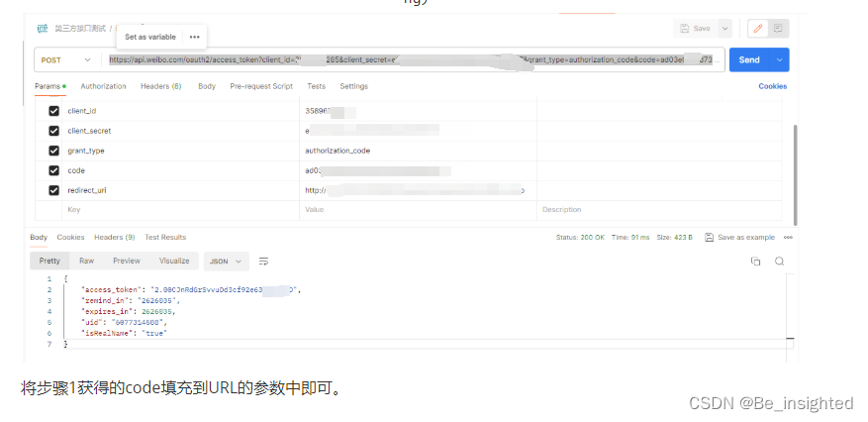868x422 pixels.
Task: Open the response more options dots
Action: 788,237
